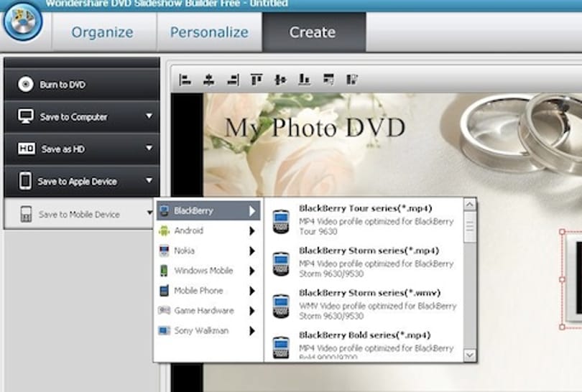Choose BlackBerry Storm series (*.wmv) profile
This screenshot has width=582, height=392.
click(x=364, y=304)
